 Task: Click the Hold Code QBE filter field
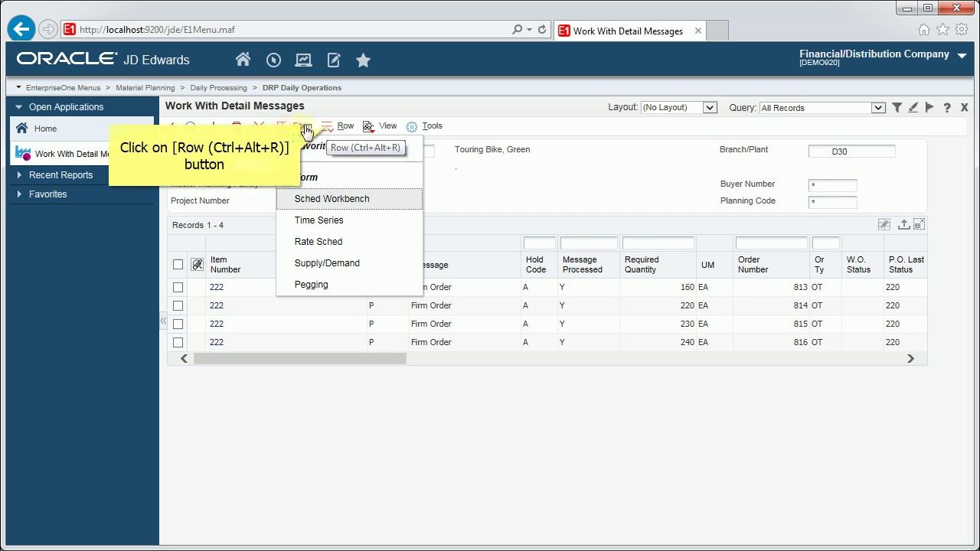[x=539, y=243]
